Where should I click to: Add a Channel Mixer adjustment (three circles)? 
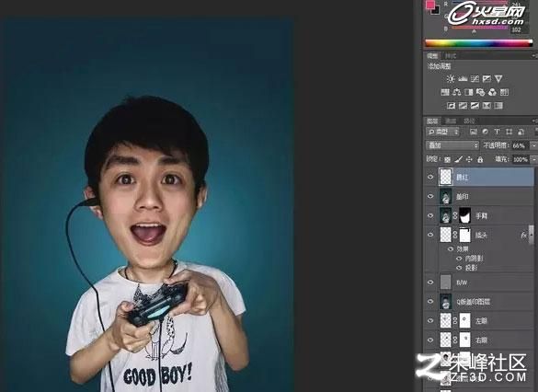(492, 92)
